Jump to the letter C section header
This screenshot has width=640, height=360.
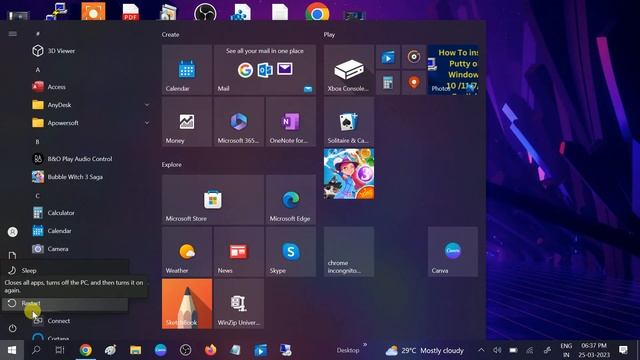click(x=38, y=196)
